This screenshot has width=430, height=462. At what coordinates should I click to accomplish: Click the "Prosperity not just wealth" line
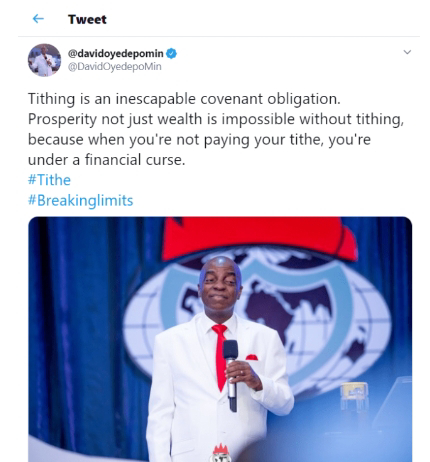click(216, 119)
